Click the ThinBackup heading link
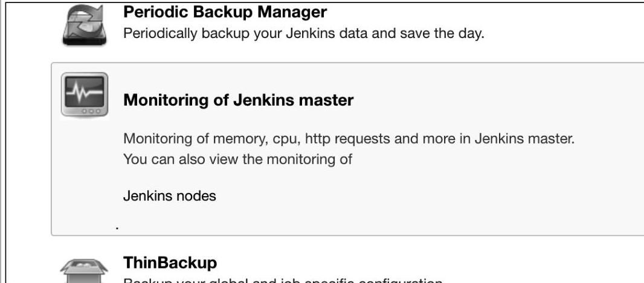 point(170,262)
